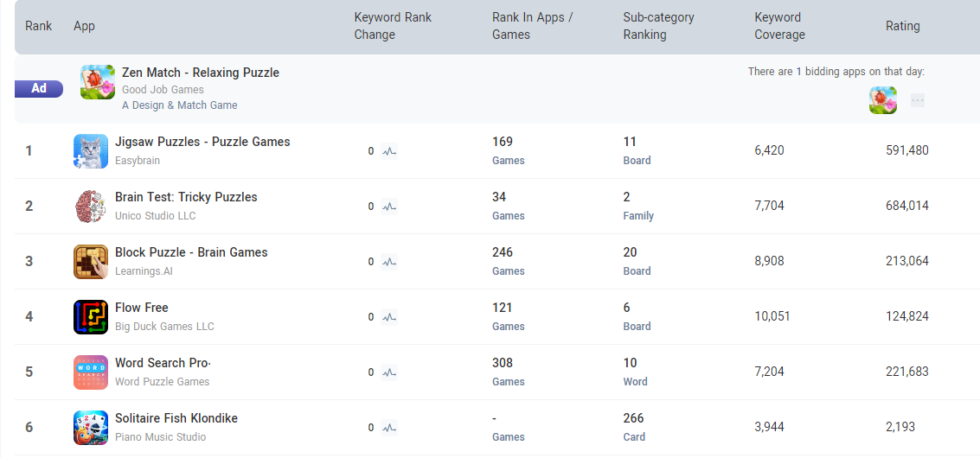Click the Jigsaw Puzzles app icon

(91, 151)
